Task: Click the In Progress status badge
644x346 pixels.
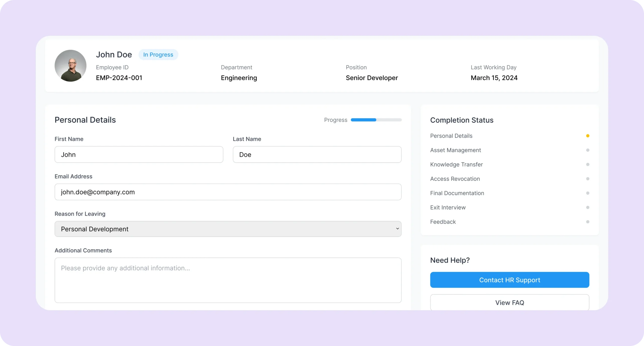Action: (158, 55)
